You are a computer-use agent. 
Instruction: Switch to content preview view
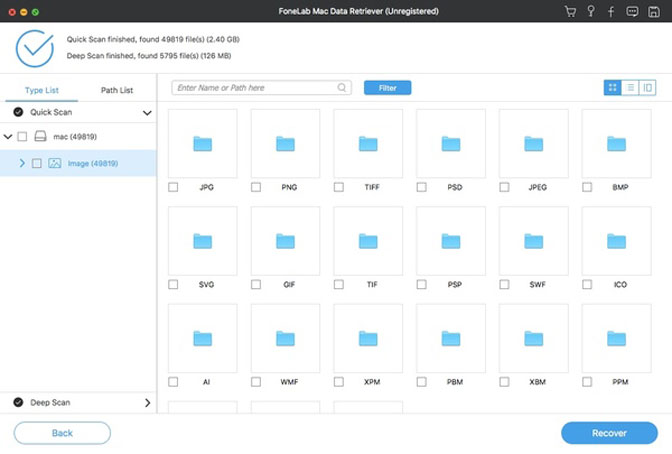tap(647, 87)
